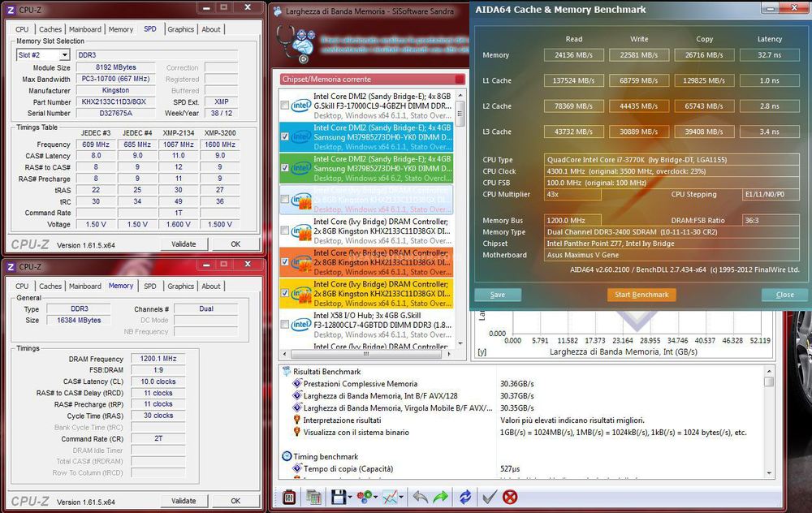Click the Close button in the AIDA64 window
This screenshot has width=812, height=513.
[784, 295]
